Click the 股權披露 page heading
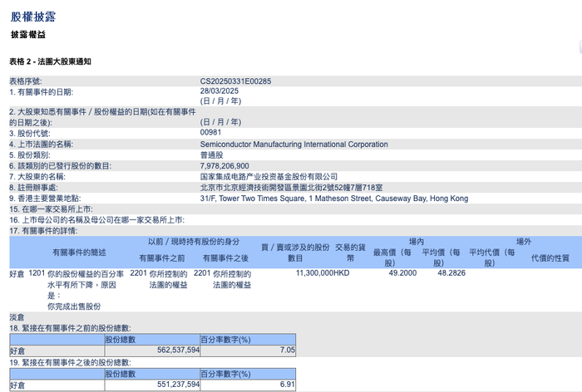This screenshot has height=392, width=582. click(x=33, y=17)
